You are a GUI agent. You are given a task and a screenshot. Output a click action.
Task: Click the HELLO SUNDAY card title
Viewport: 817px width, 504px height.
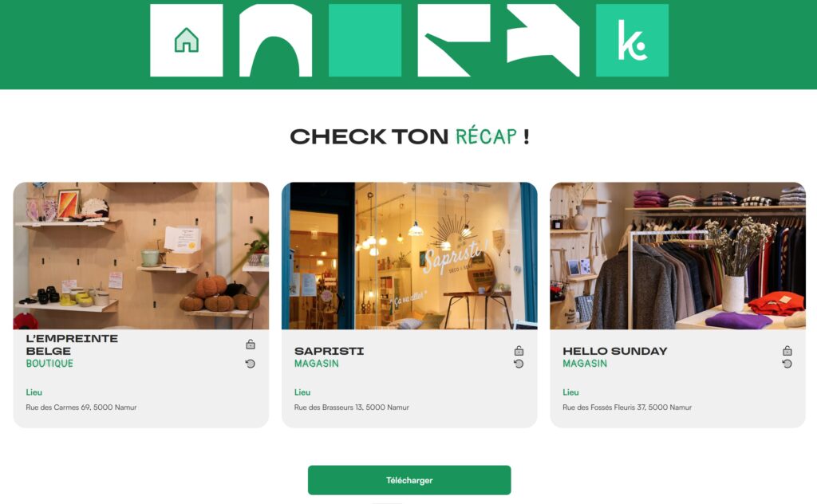click(x=615, y=351)
